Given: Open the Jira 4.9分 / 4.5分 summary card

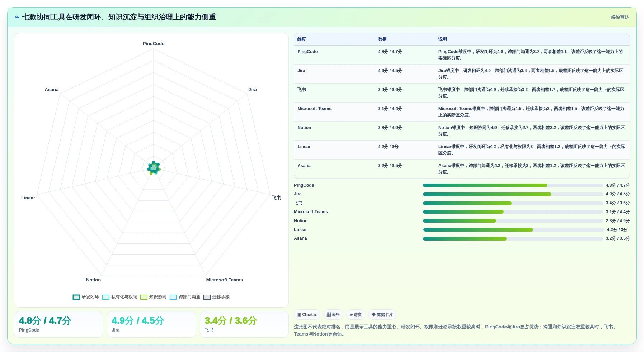Looking at the screenshot, I should [151, 324].
